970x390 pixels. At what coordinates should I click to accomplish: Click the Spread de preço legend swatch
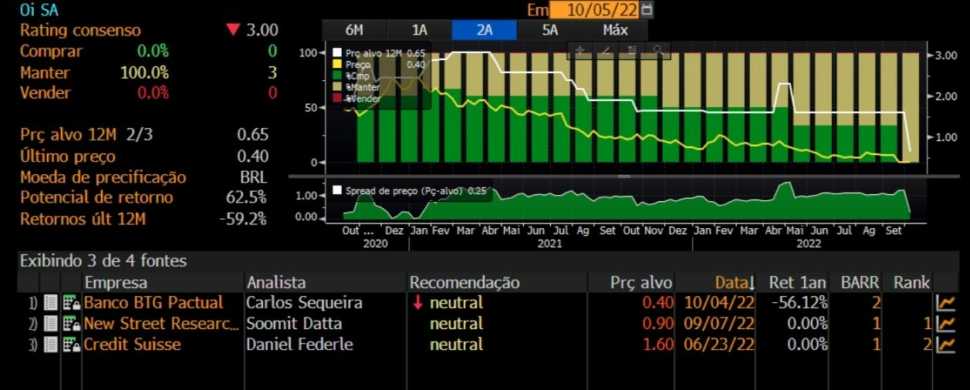point(337,190)
